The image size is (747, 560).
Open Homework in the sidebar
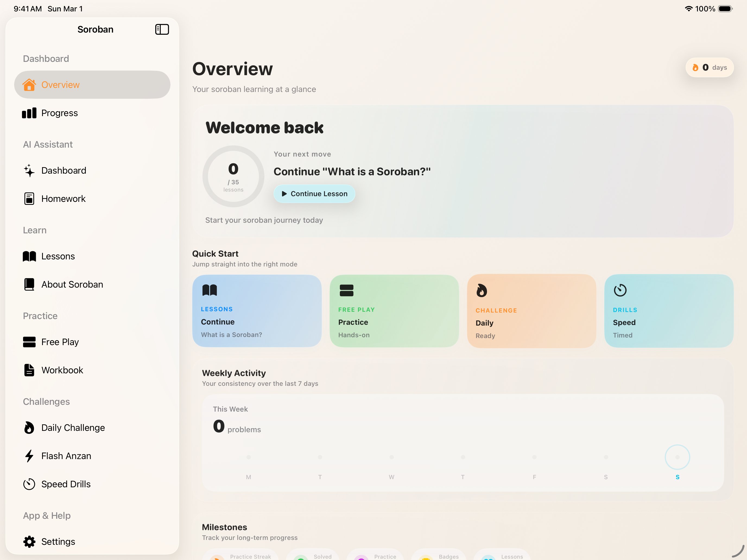[x=63, y=199]
